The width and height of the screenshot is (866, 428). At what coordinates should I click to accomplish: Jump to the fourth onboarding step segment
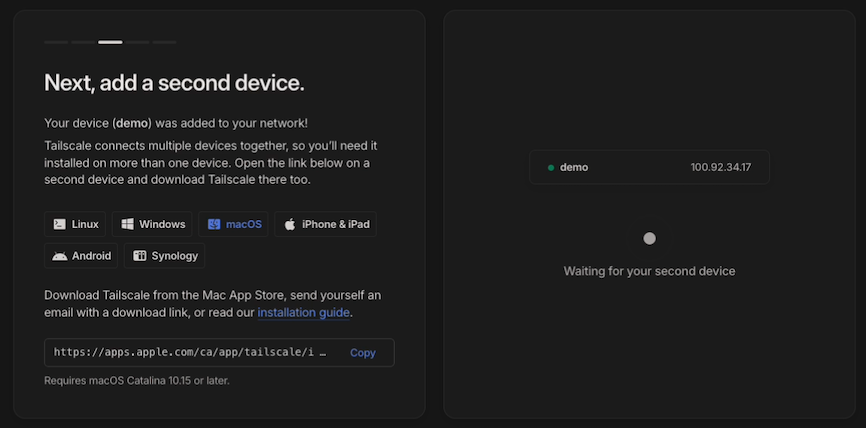pos(137,42)
